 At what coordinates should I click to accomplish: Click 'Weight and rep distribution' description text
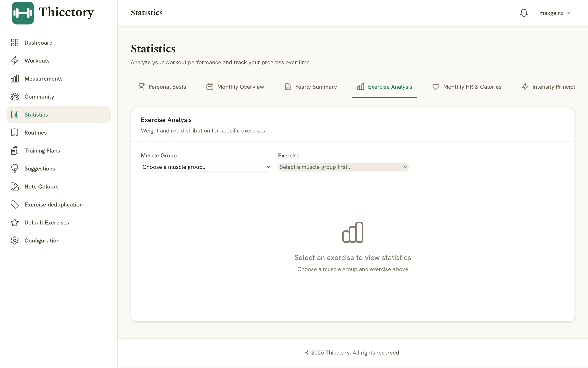(203, 131)
